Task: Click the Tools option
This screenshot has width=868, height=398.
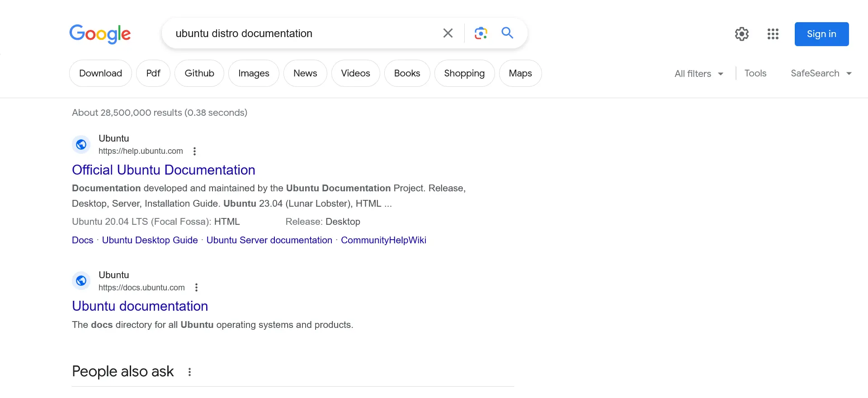Action: pyautogui.click(x=755, y=73)
